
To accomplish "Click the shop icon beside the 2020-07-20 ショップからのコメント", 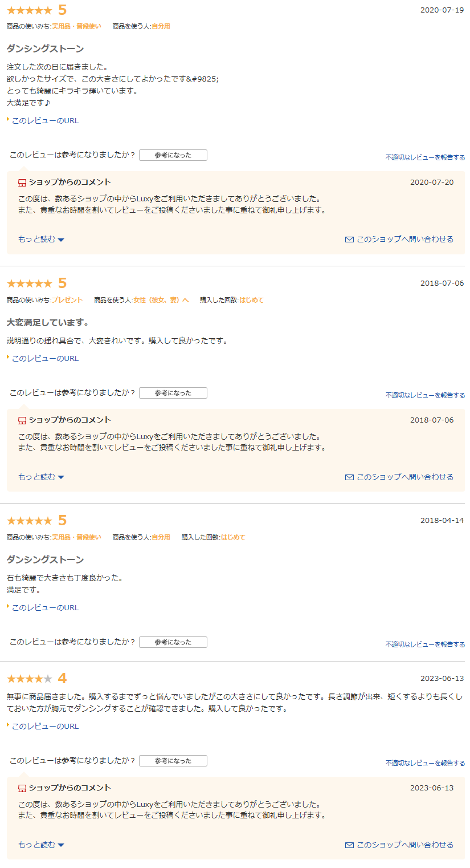I will pos(22,182).
